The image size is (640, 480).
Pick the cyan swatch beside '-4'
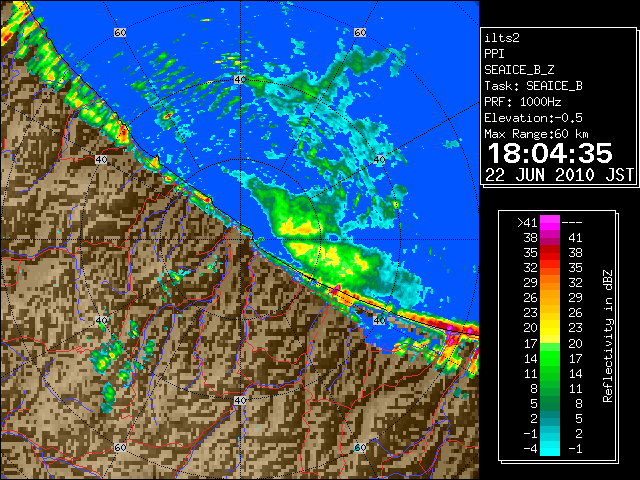pyautogui.click(x=550, y=449)
